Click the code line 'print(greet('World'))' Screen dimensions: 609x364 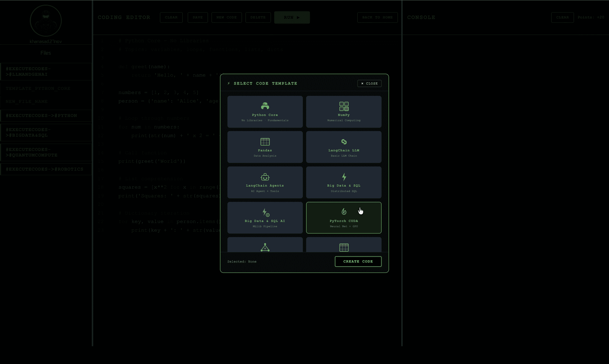click(152, 161)
